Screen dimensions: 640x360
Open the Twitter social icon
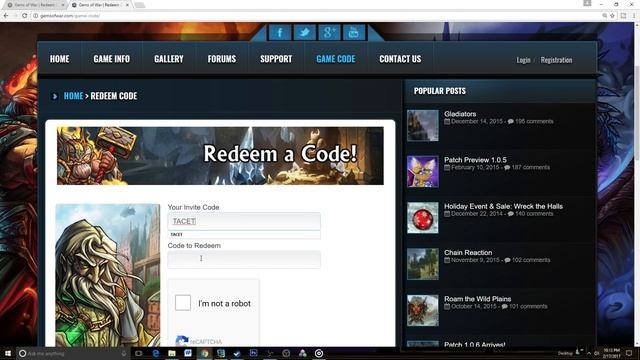[304, 32]
